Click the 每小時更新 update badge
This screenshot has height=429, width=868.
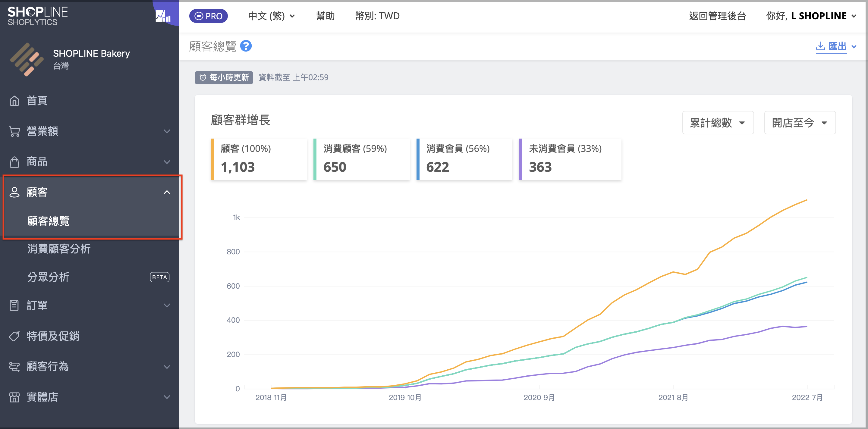(224, 77)
